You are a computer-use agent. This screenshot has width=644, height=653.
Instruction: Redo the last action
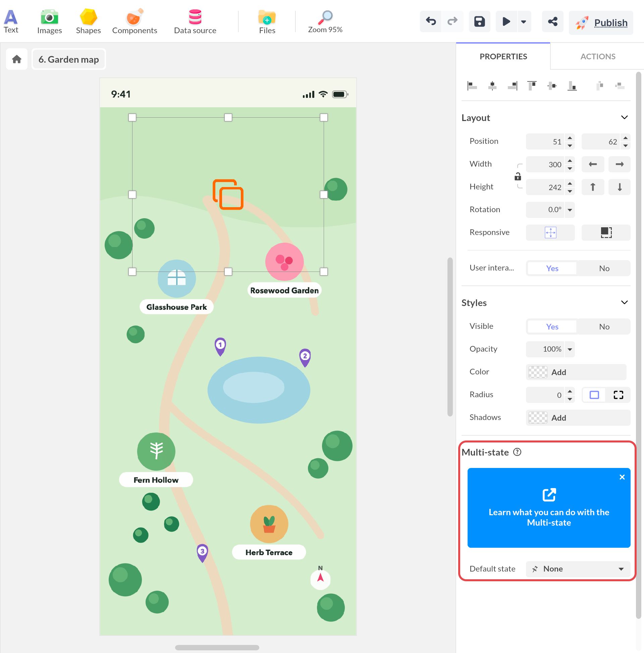point(452,22)
